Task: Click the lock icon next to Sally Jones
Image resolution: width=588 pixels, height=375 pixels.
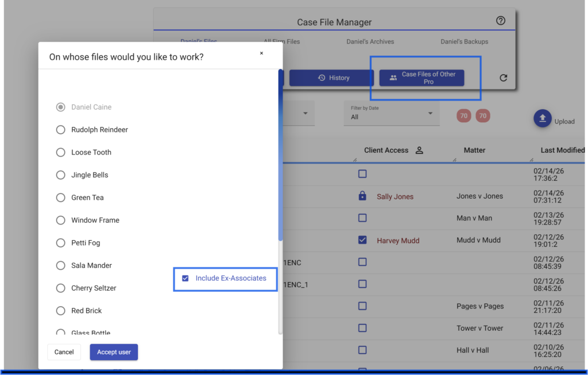Action: point(362,196)
